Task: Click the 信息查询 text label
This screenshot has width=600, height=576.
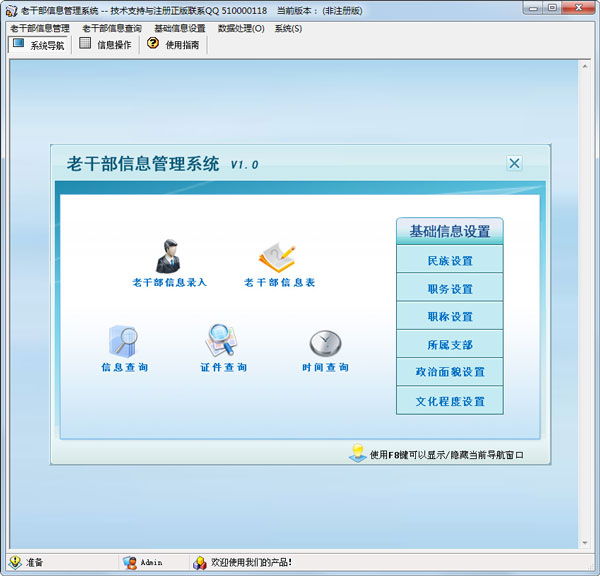Action: (124, 367)
